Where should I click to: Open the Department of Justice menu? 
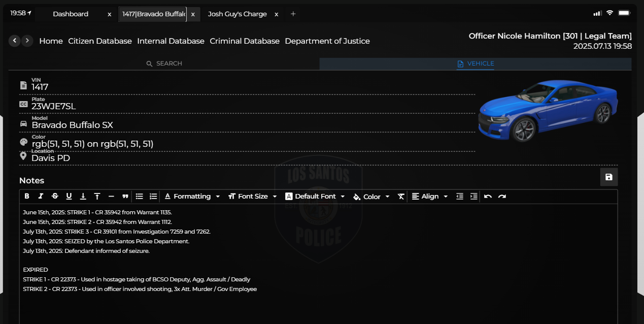(327, 41)
